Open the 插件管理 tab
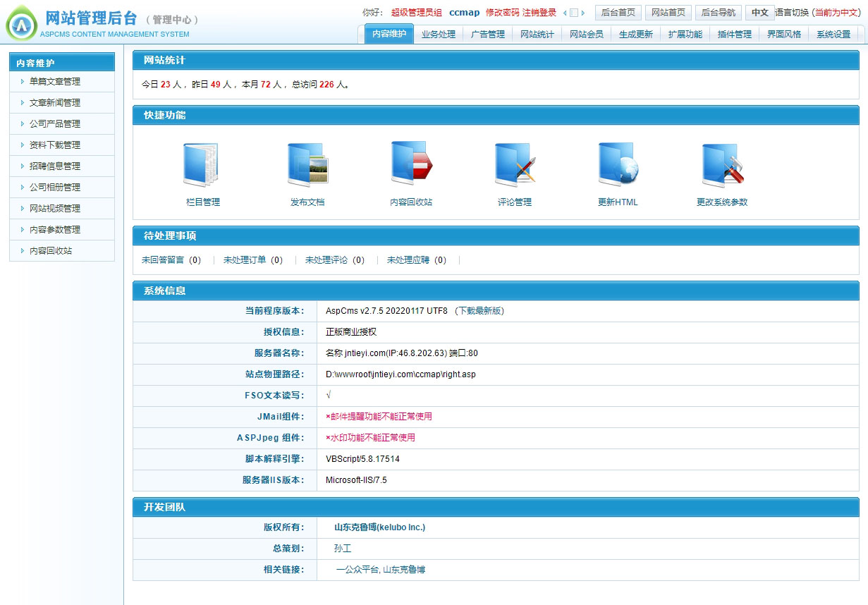This screenshot has height=605, width=868. click(735, 34)
